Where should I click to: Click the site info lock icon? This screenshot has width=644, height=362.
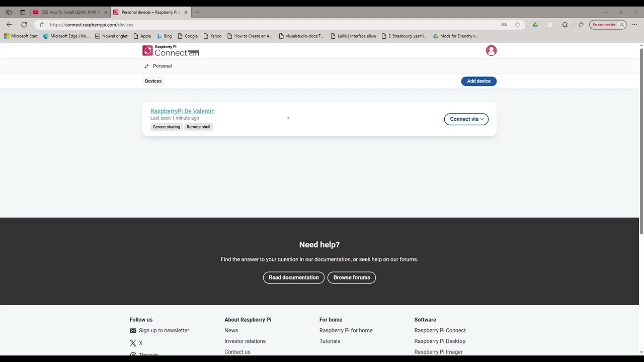coord(42,25)
